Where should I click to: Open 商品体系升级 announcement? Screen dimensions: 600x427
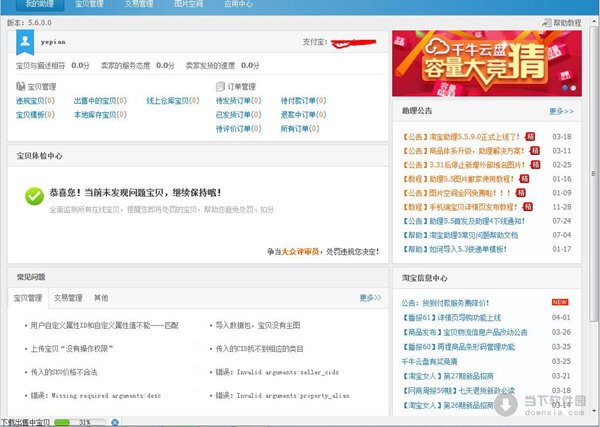pyautogui.click(x=463, y=151)
